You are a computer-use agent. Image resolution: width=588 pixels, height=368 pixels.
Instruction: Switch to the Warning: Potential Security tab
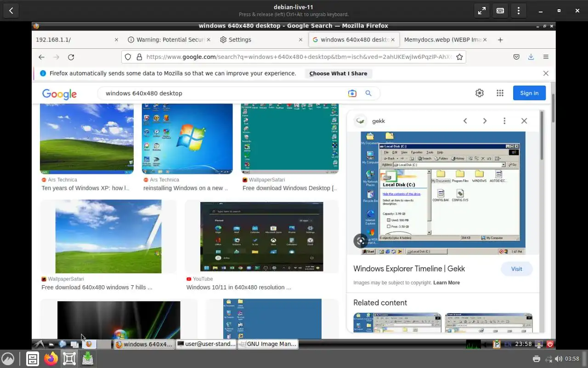point(169,40)
